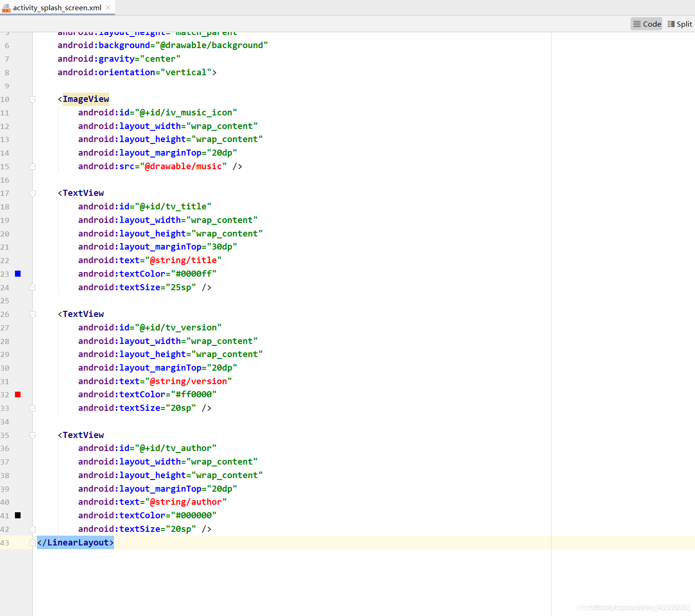This screenshot has width=695, height=616.
Task: Click the "@+id/tv_author" id value
Action: point(176,448)
